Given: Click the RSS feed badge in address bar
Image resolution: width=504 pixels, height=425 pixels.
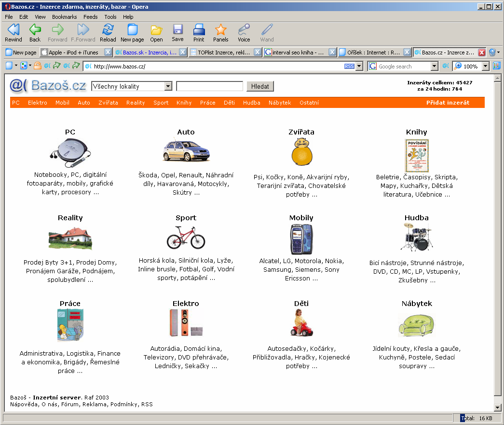Looking at the screenshot, I should click(x=349, y=66).
